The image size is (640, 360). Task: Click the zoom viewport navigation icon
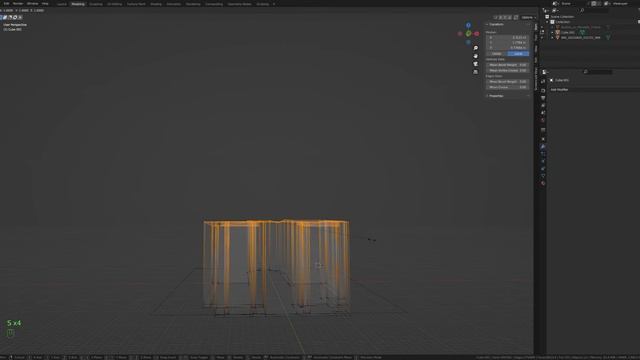coord(476,48)
